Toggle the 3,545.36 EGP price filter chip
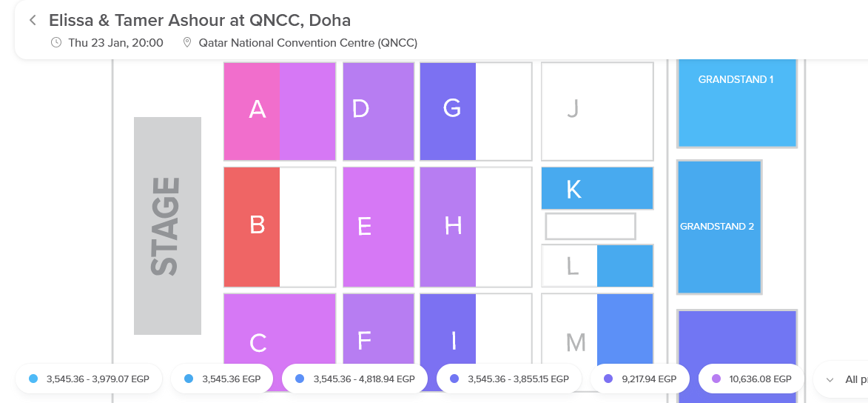This screenshot has width=868, height=403. tap(221, 379)
